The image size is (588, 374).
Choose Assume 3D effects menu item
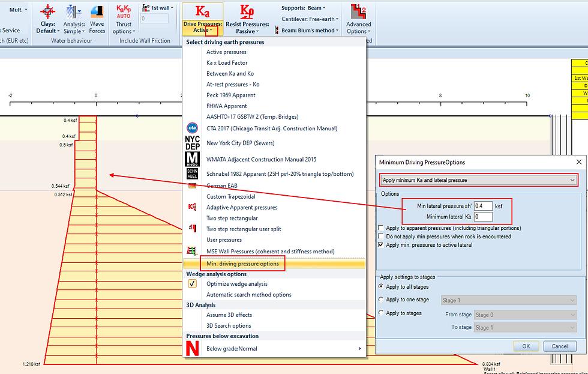click(x=229, y=315)
